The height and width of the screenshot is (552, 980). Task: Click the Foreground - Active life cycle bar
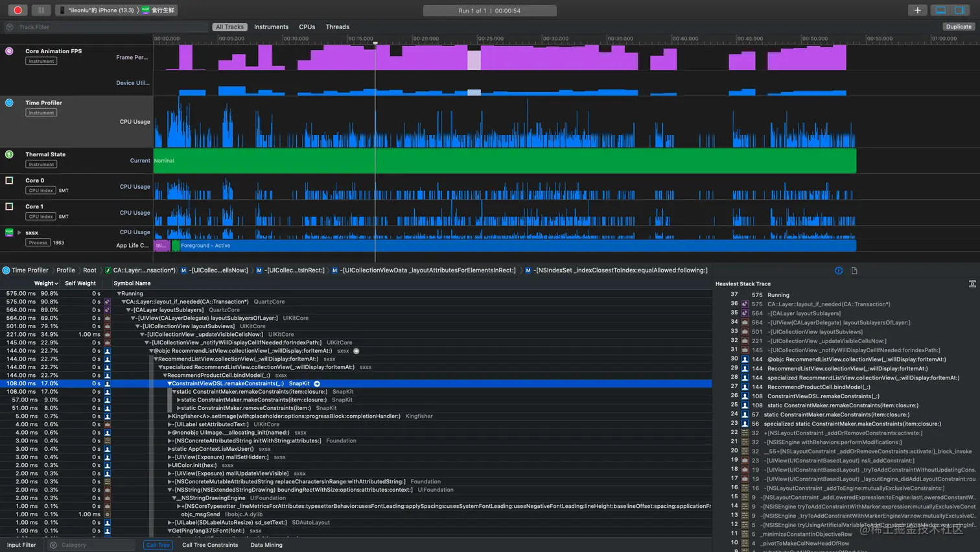coord(517,245)
